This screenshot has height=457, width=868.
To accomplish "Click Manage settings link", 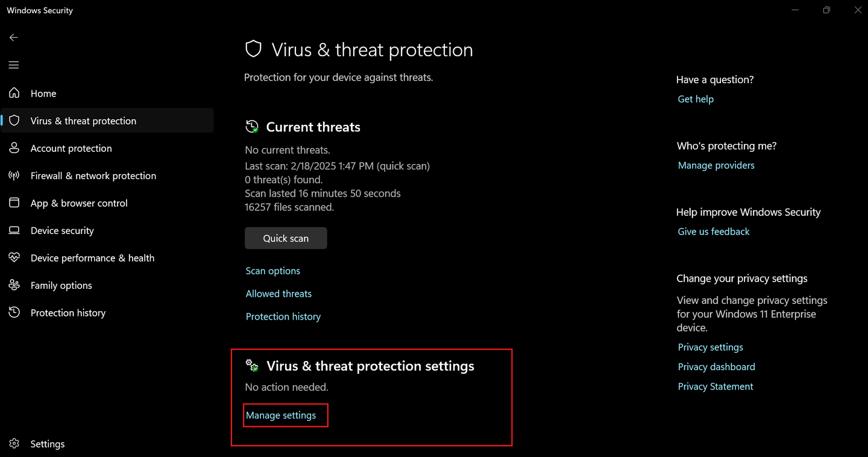I will pyautogui.click(x=281, y=415).
